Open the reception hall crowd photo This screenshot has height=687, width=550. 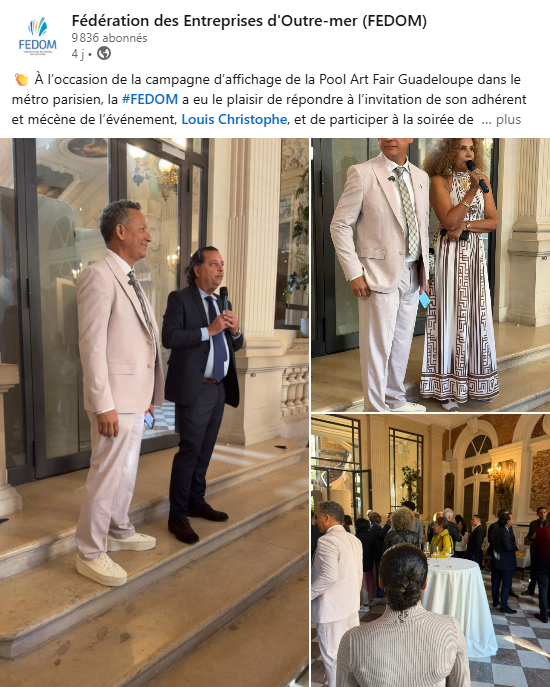point(430,551)
